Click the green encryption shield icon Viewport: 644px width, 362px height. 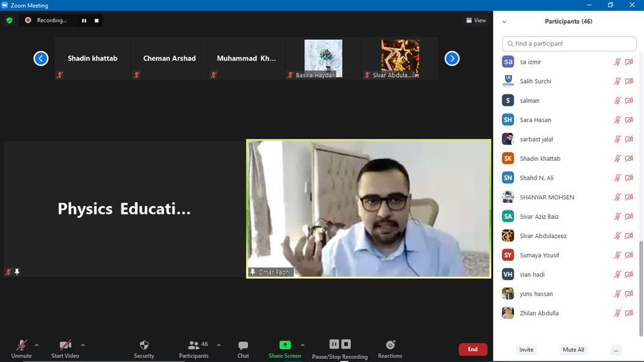(x=9, y=20)
